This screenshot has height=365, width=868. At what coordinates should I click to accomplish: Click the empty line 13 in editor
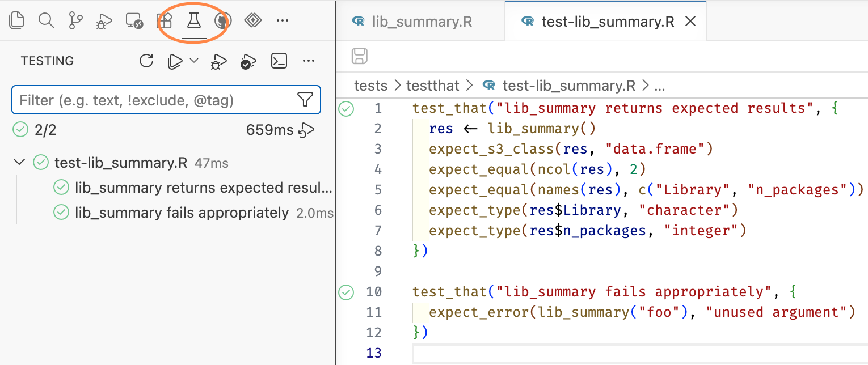pyautogui.click(x=641, y=353)
